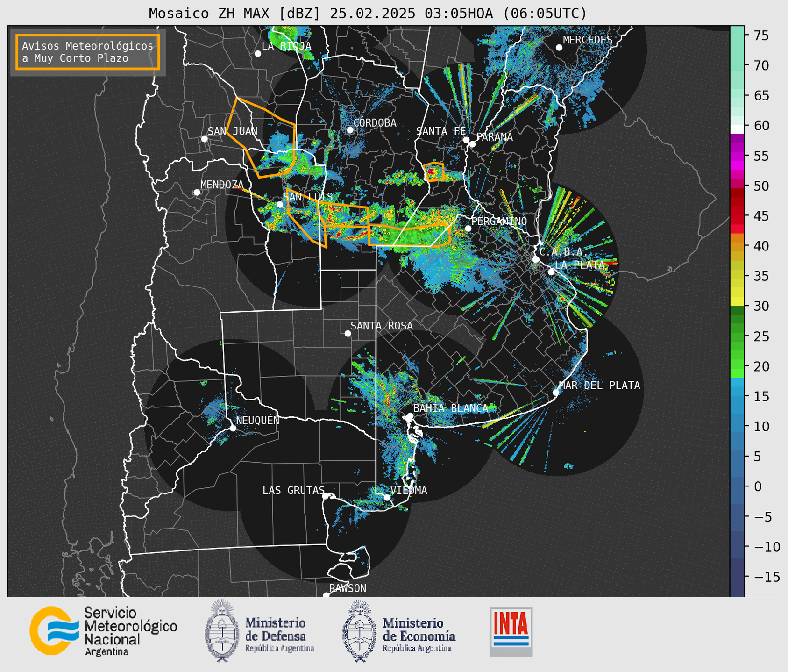Click the MERCEDES city marker dot
Screen dimensions: 788x672
[x=559, y=48]
